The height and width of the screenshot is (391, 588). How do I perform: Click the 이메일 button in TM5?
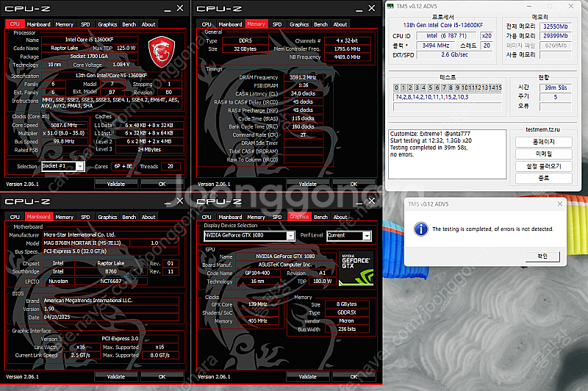pos(544,154)
